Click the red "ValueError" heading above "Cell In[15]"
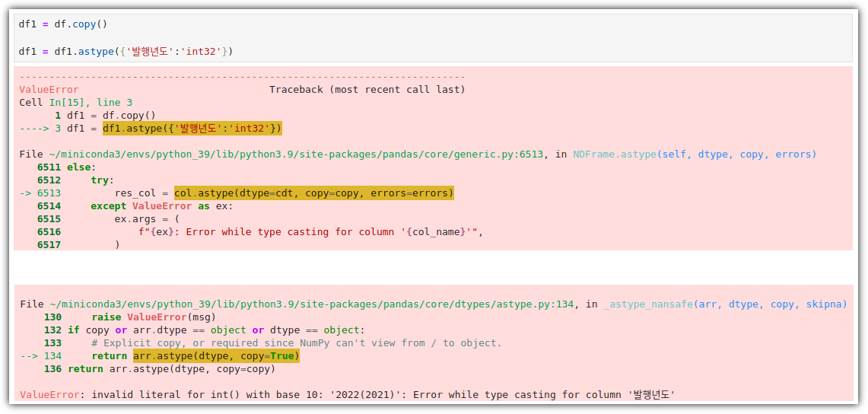 49,90
